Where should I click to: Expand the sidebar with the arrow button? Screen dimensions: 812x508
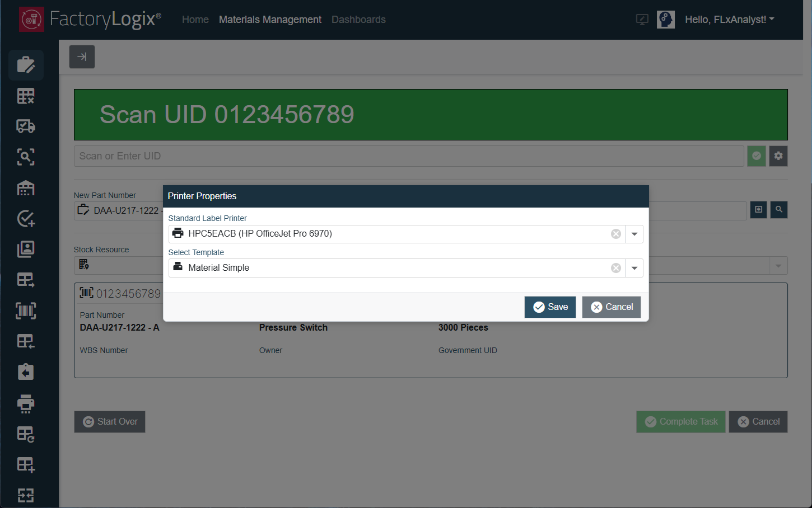[x=82, y=57]
